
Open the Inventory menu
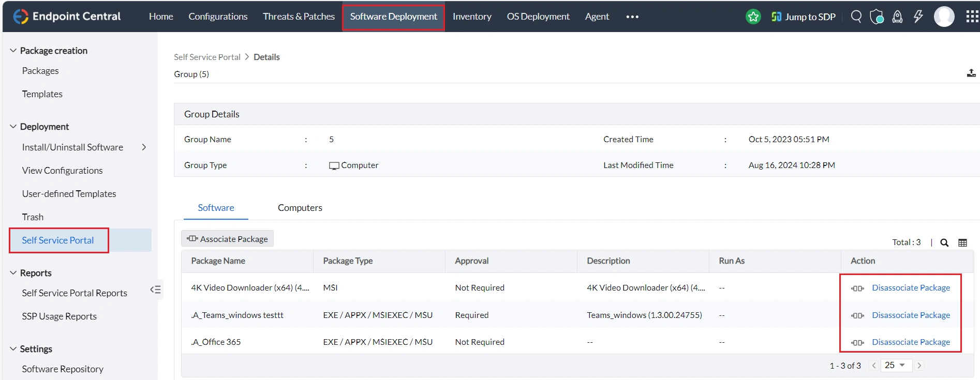point(472,17)
